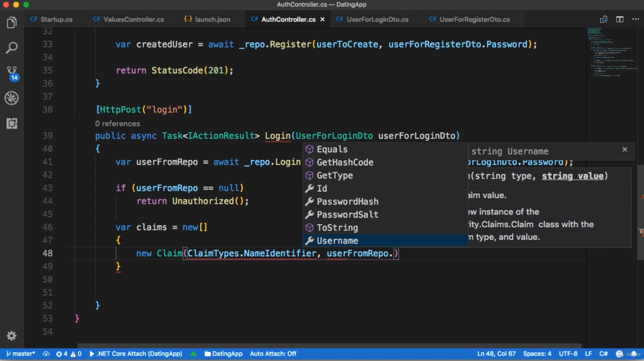
Task: Click the minimap code overview
Action: 612,53
